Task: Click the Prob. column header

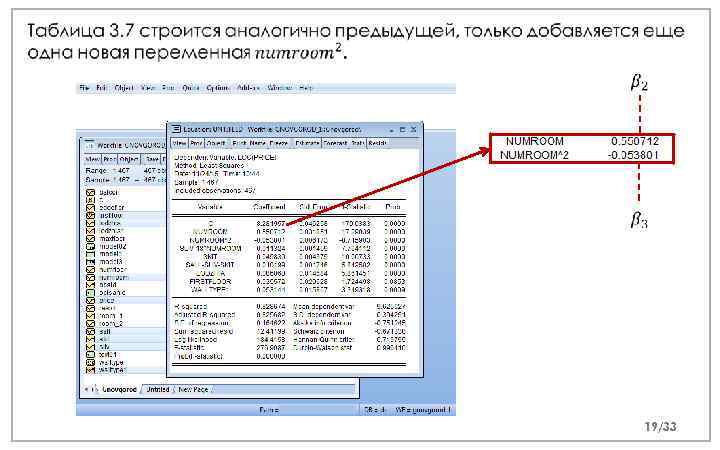Action: 393,207
